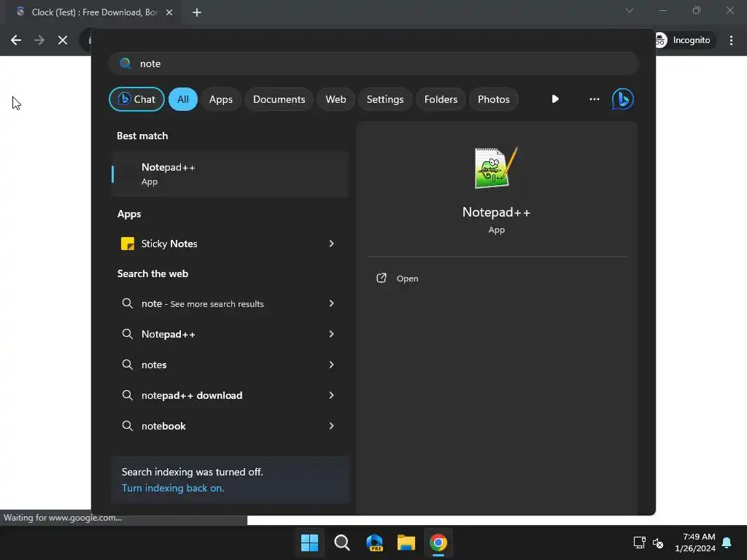Screen dimensions: 747x560
Task: Click the muted volume icon in tray
Action: [658, 542]
